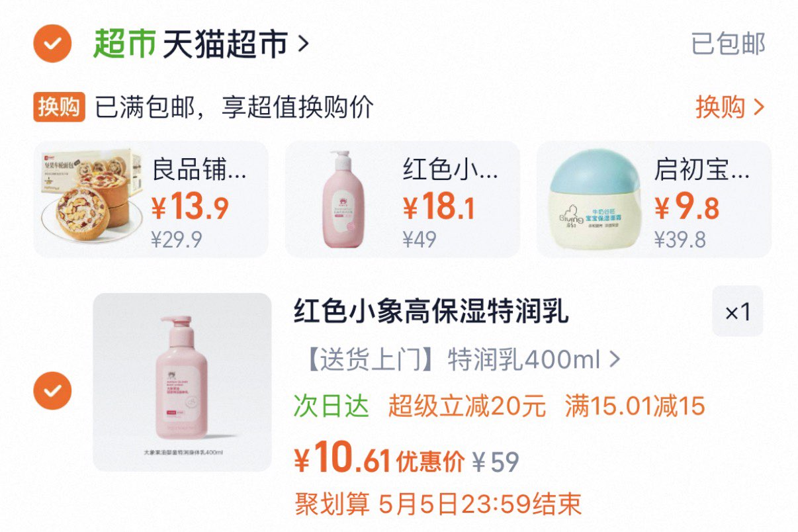
Task: Open the 换购 link on right
Action: click(730, 107)
